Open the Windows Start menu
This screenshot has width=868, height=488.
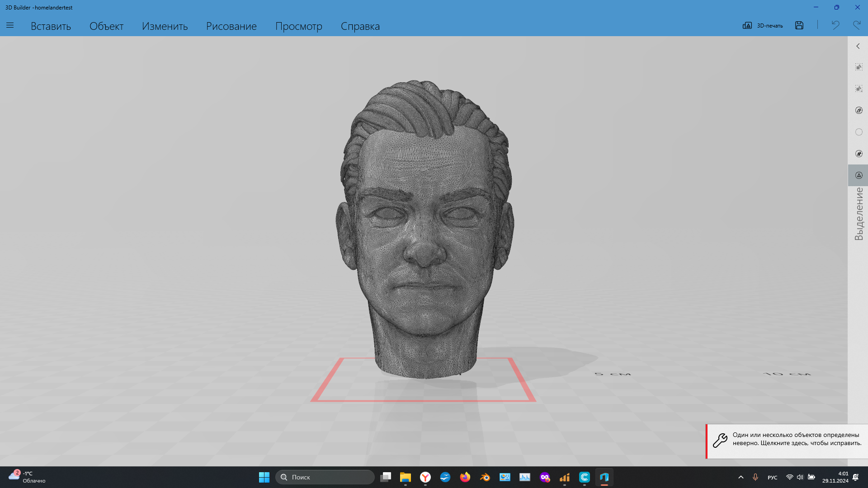pyautogui.click(x=264, y=477)
